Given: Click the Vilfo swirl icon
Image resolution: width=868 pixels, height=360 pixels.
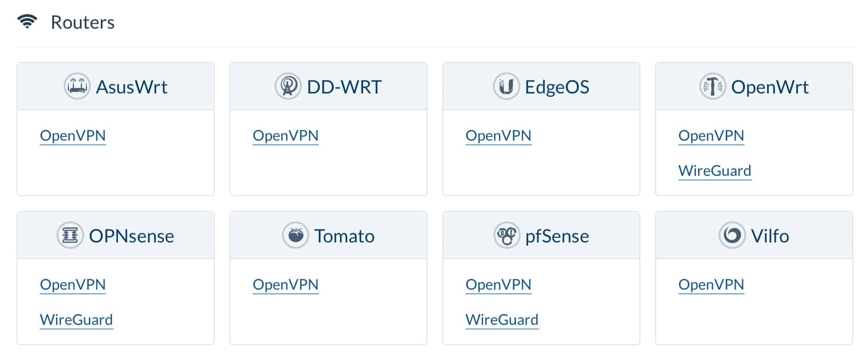Looking at the screenshot, I should pyautogui.click(x=732, y=235).
